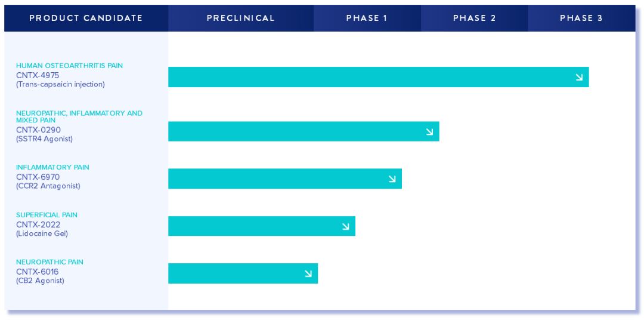The height and width of the screenshot is (320, 644).
Task: Select the Phase 3 column header
Action: click(581, 18)
